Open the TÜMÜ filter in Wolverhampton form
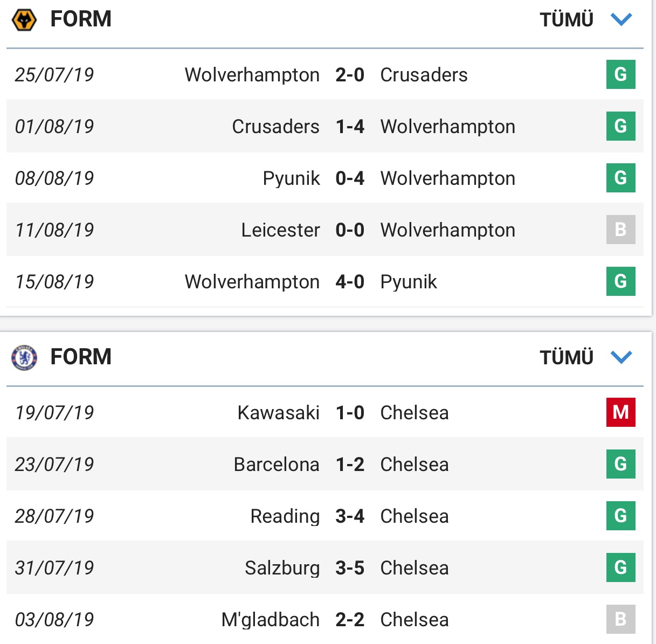 tap(567, 20)
